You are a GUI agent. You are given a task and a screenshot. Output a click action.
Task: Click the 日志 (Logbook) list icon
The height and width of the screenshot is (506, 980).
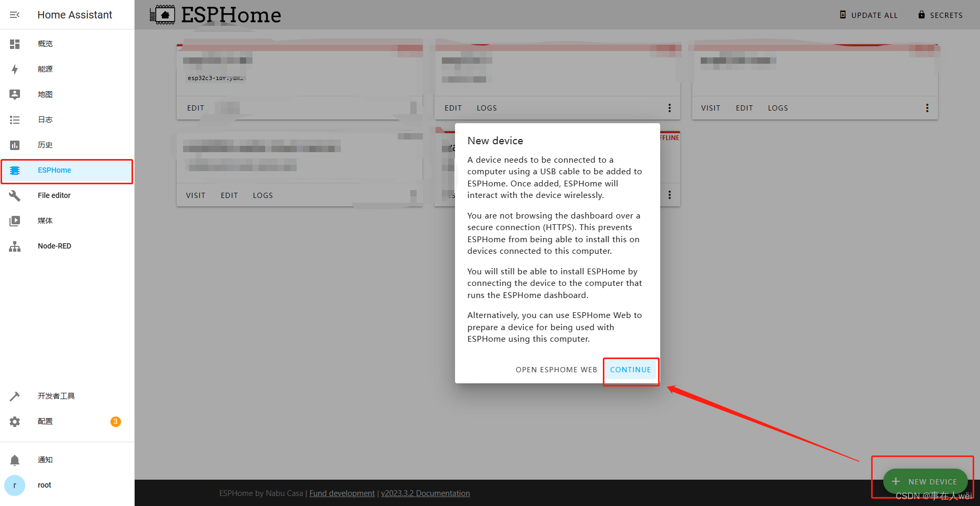coord(15,120)
